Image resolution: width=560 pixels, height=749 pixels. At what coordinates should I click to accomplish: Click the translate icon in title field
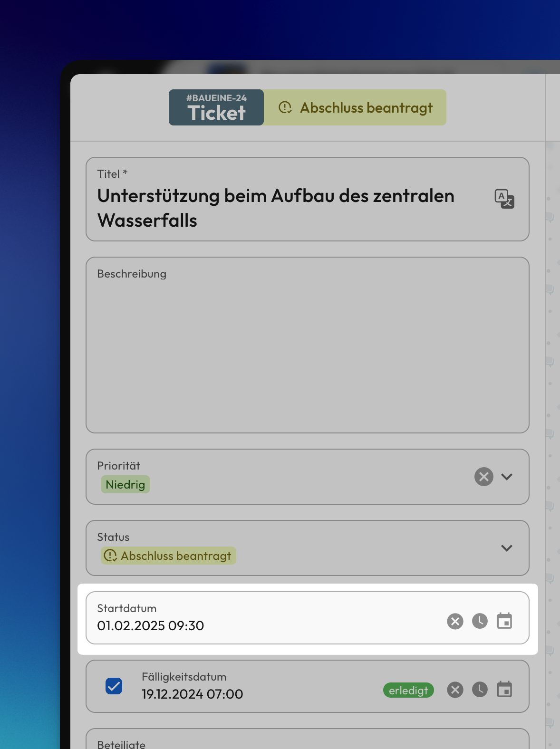504,199
